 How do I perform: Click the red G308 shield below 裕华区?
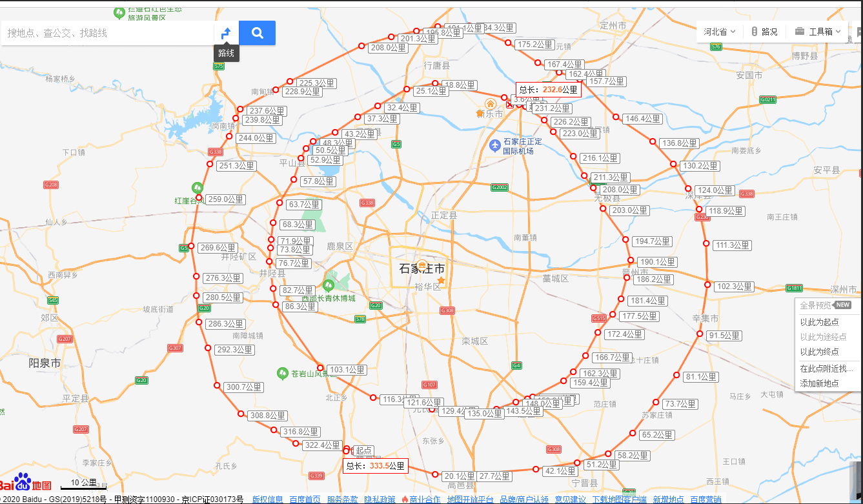(x=447, y=311)
